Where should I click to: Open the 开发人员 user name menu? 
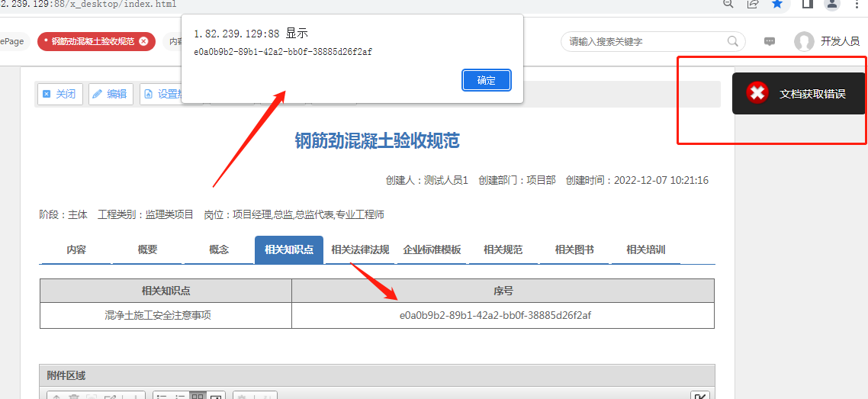pos(840,41)
